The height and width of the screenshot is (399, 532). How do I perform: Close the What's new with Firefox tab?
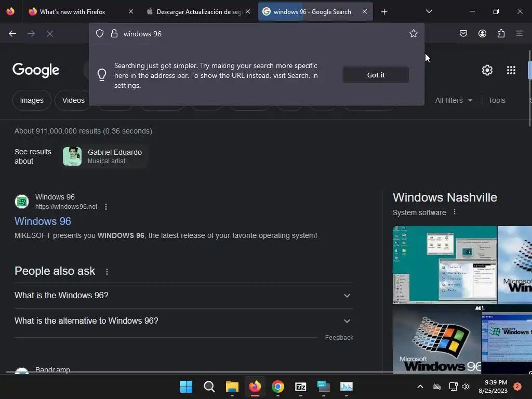[131, 12]
